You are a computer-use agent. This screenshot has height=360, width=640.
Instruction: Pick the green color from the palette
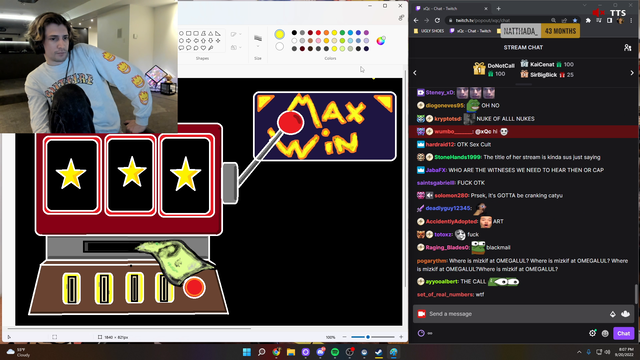(342, 33)
